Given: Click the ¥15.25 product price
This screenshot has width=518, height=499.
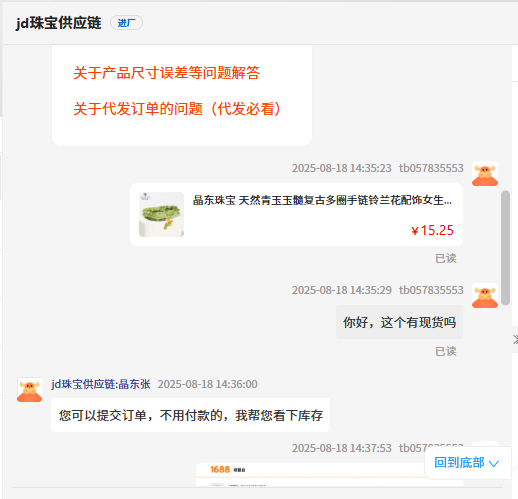Looking at the screenshot, I should point(432,230).
